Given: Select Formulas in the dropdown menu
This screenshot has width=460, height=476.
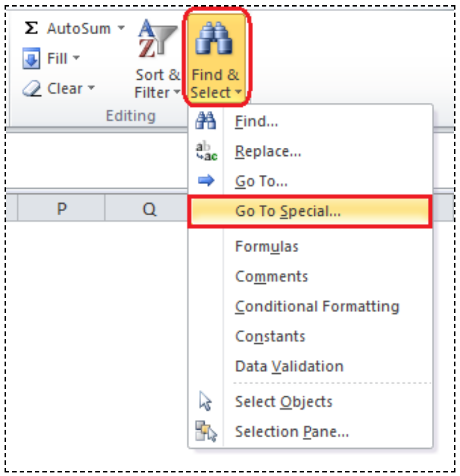Looking at the screenshot, I should click(x=267, y=247).
